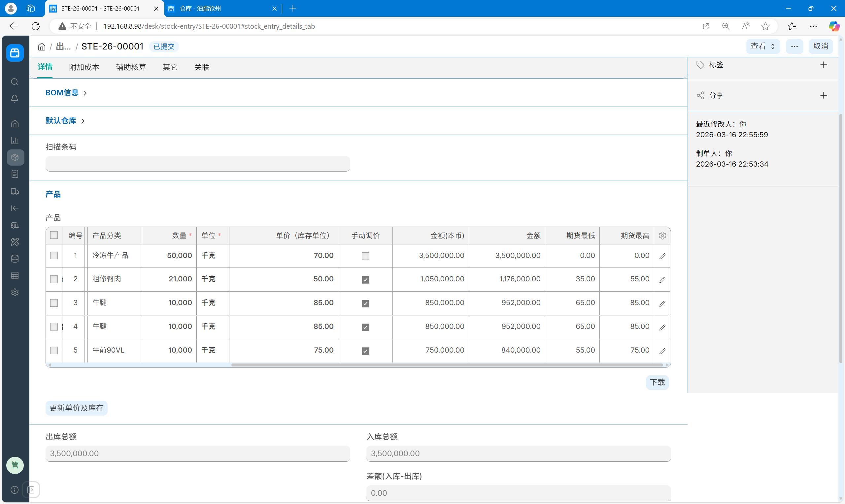Switch to the 关联 tab
Screen dimensions: 845x504
click(201, 67)
